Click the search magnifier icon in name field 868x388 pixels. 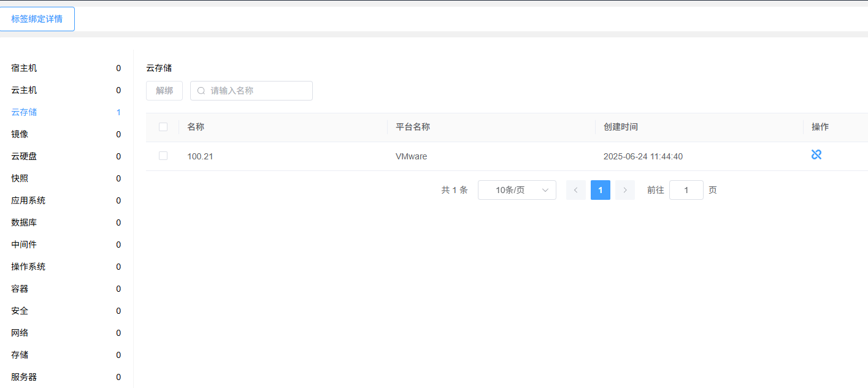coord(201,91)
